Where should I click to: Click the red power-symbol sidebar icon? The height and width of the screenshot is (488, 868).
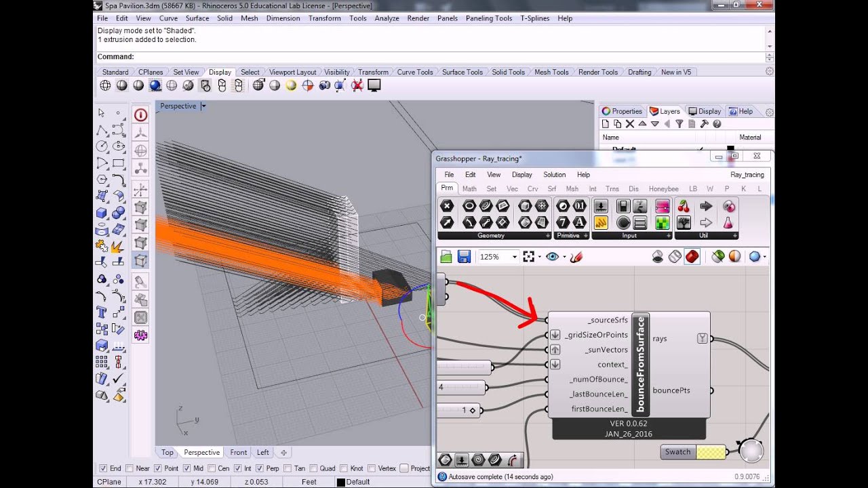(140, 115)
